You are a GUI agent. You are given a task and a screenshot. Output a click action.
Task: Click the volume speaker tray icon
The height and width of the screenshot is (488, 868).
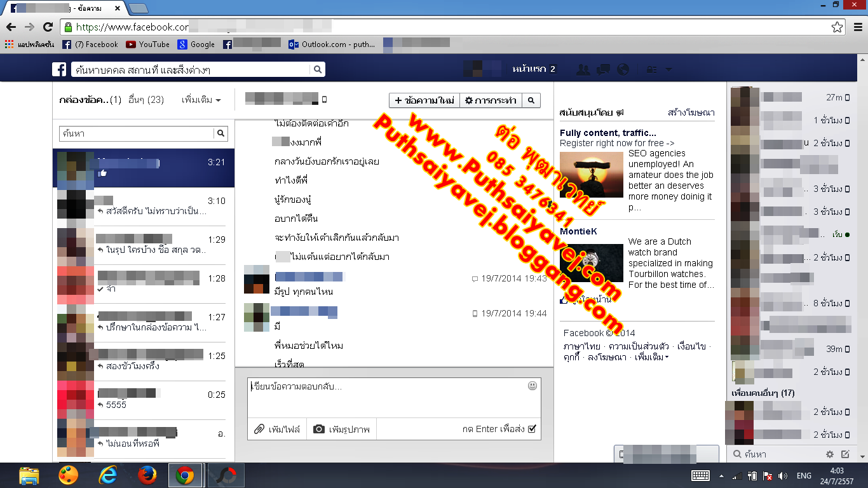pyautogui.click(x=783, y=476)
